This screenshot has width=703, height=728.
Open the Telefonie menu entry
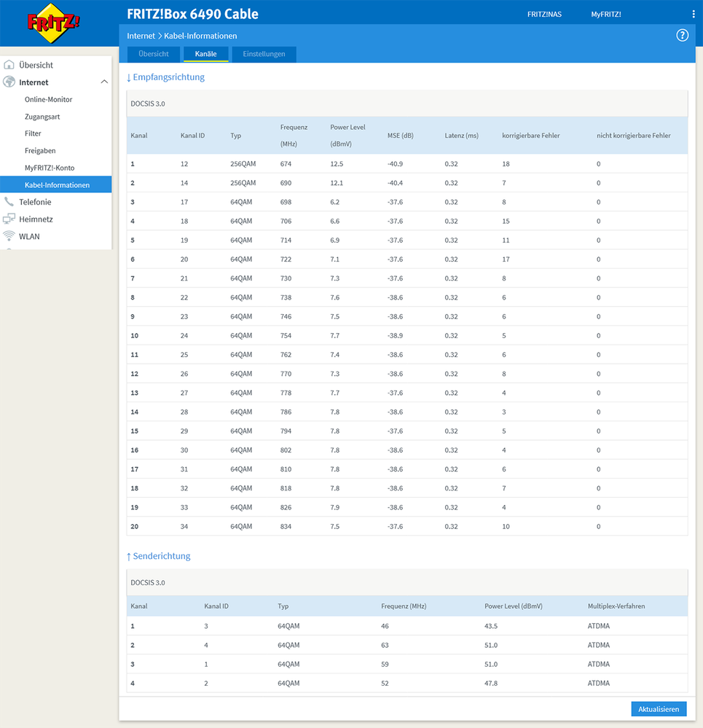click(x=35, y=202)
